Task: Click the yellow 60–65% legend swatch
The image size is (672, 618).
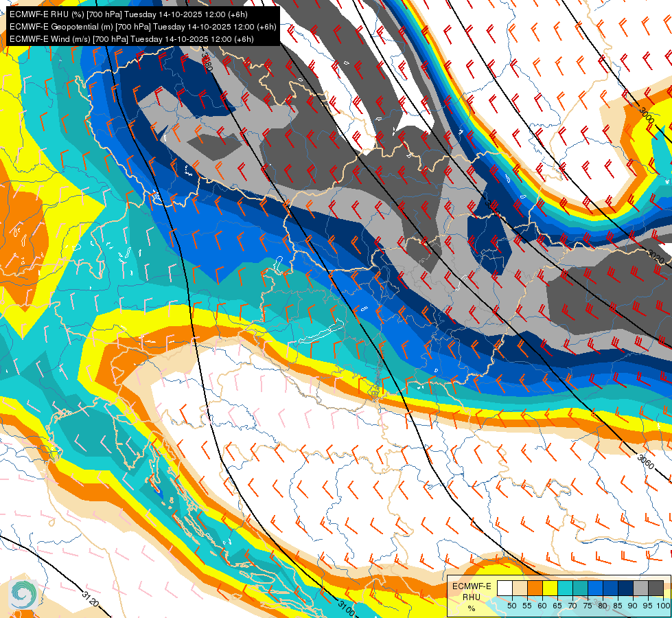Action: point(550,588)
